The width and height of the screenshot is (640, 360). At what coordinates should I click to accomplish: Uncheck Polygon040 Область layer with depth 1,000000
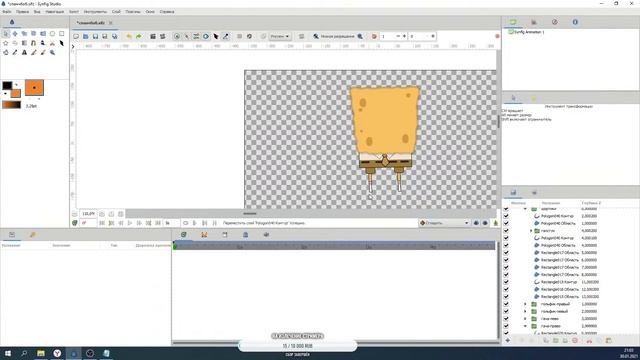(506, 223)
